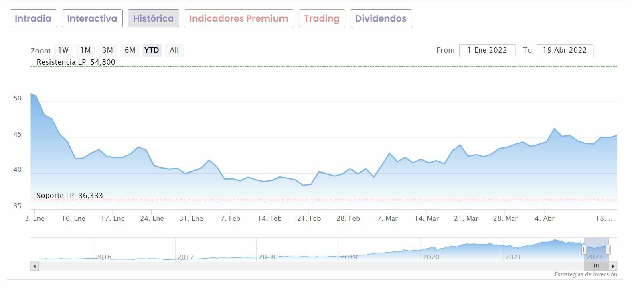The image size is (644, 296).
Task: Open the Interactiva chart tab
Action: pyautogui.click(x=92, y=18)
